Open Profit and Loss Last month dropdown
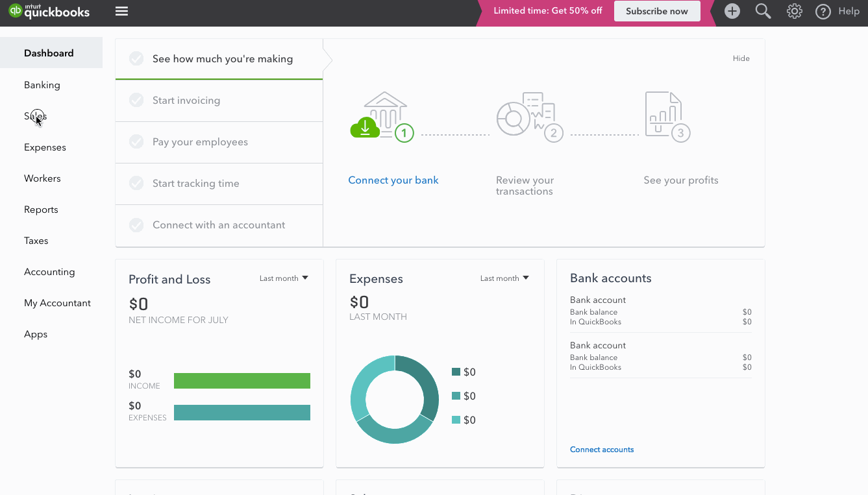The width and height of the screenshot is (868, 495). coord(284,278)
